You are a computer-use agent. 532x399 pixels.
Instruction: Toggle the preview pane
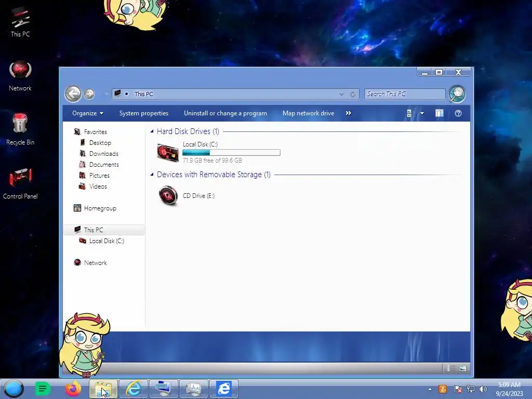(440, 113)
